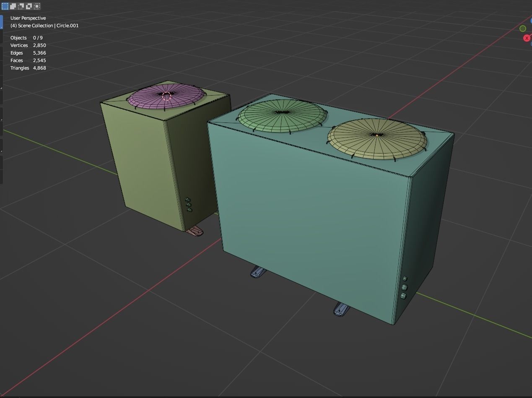The image size is (532, 398).
Task: Select the yellow fan grille on large unit
Action: 376,138
